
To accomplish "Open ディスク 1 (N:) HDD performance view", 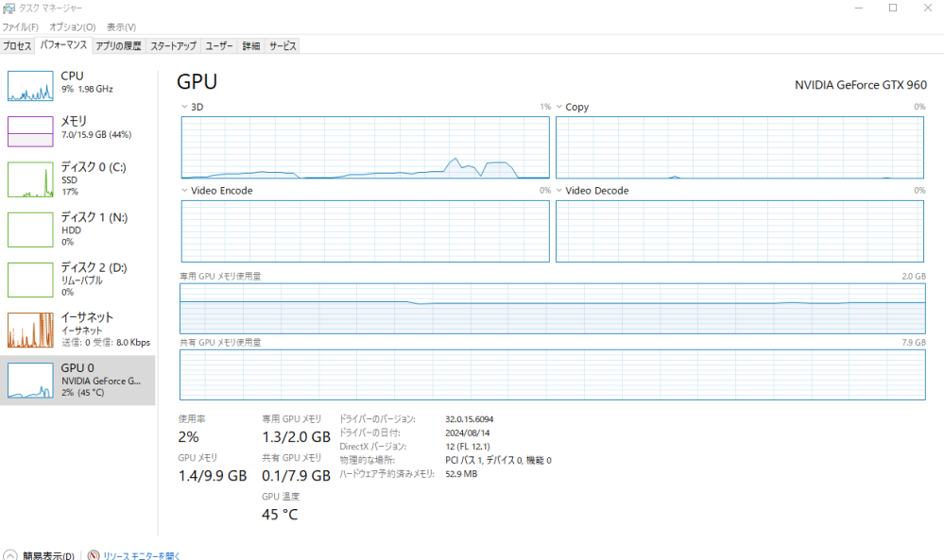I will click(77, 229).
